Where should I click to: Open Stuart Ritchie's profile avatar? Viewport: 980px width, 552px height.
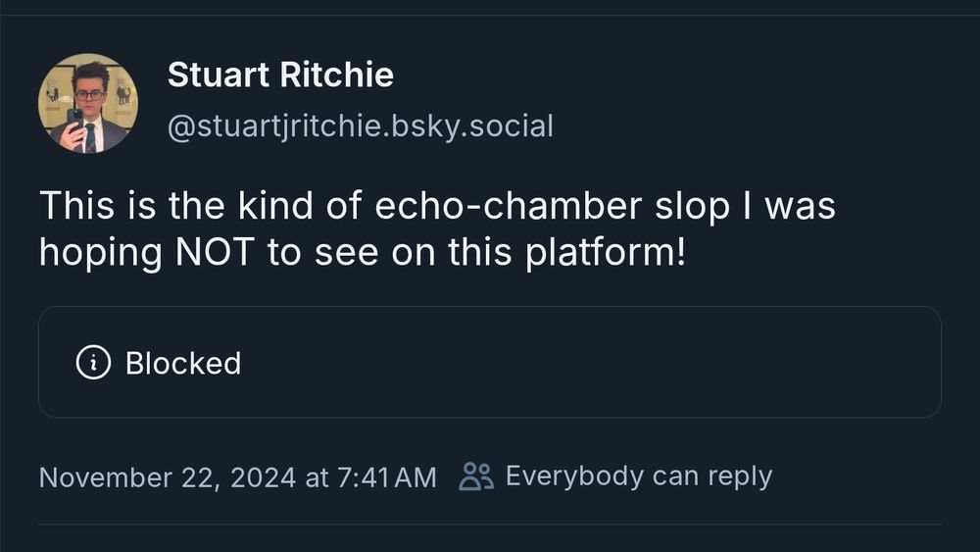point(88,103)
